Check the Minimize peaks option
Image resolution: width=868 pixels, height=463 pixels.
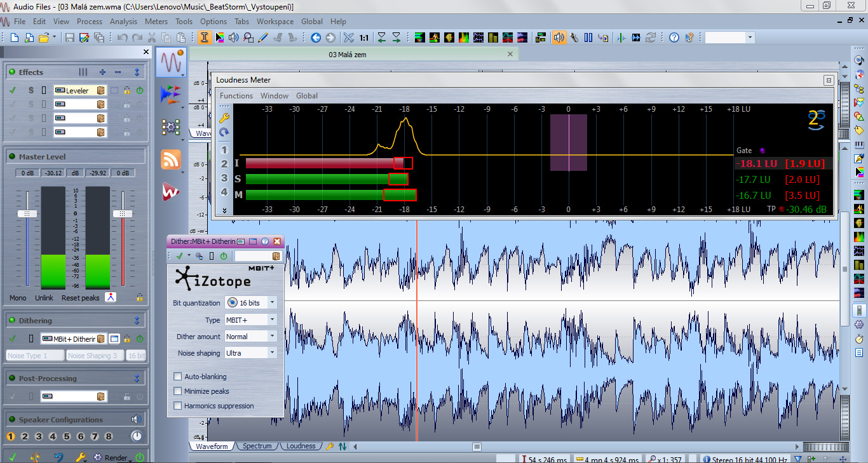[x=178, y=391]
